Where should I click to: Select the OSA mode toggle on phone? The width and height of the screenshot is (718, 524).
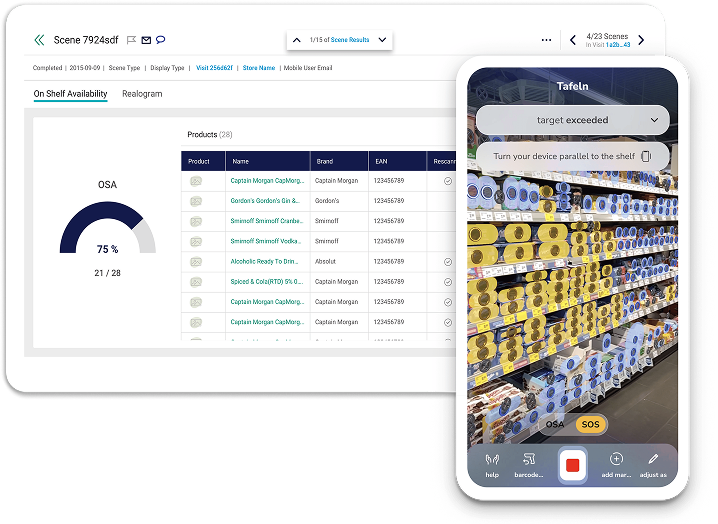pos(553,424)
